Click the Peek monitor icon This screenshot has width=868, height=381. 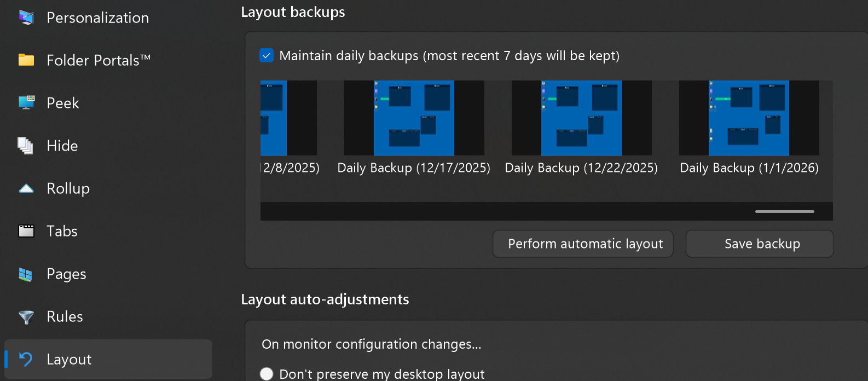(26, 103)
